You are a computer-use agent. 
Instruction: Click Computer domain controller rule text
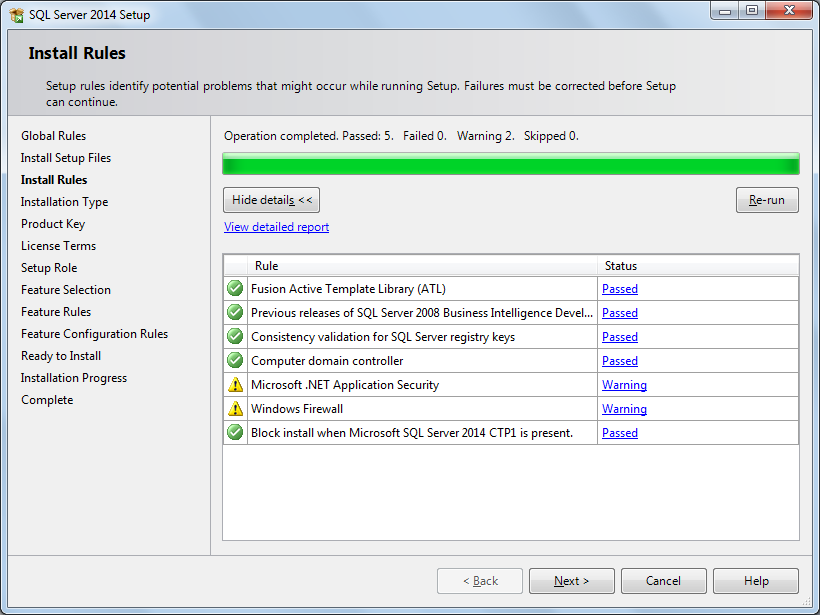point(327,361)
